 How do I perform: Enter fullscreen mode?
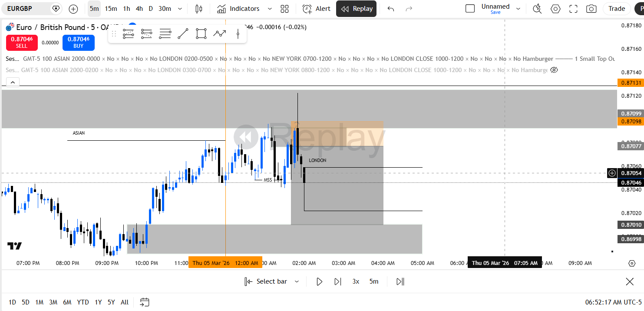pyautogui.click(x=573, y=9)
